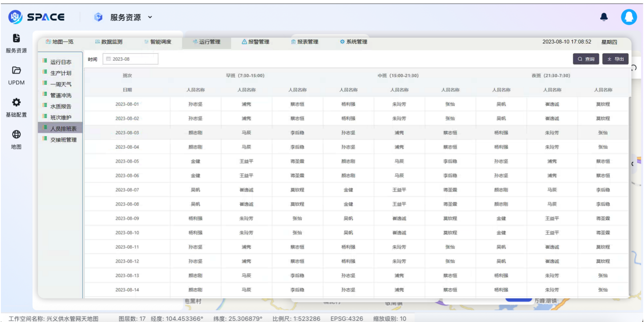Select 交接班管理 in the left menu
This screenshot has height=322, width=644.
click(x=63, y=140)
